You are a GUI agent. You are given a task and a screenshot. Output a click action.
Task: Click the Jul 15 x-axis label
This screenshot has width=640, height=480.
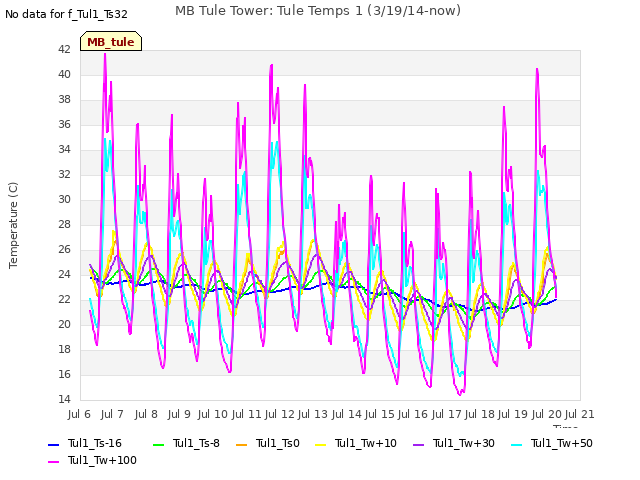click(x=380, y=414)
